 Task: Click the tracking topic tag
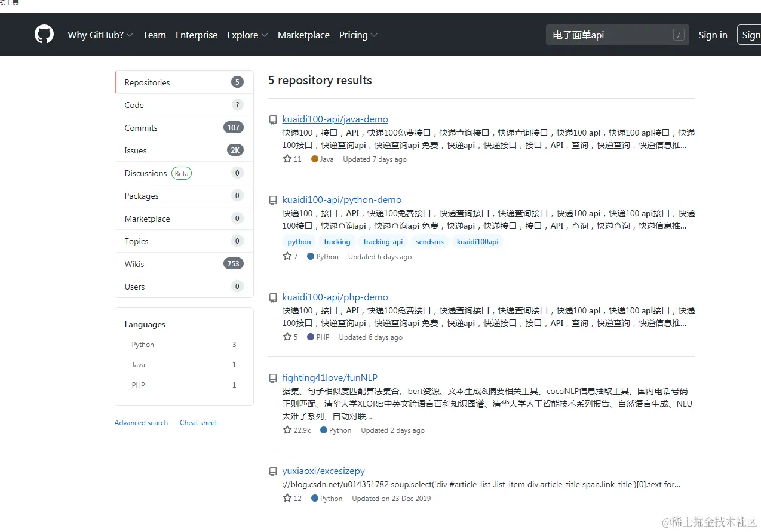pyautogui.click(x=337, y=242)
